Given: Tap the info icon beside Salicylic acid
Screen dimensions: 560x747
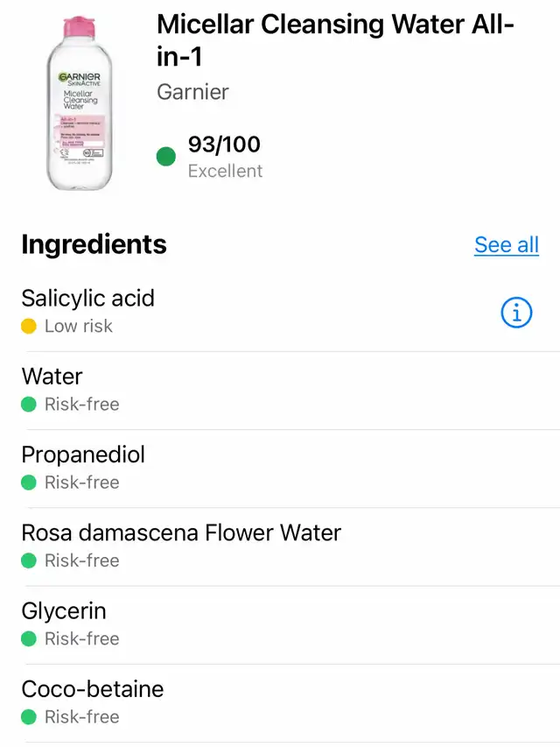Looking at the screenshot, I should click(x=516, y=312).
